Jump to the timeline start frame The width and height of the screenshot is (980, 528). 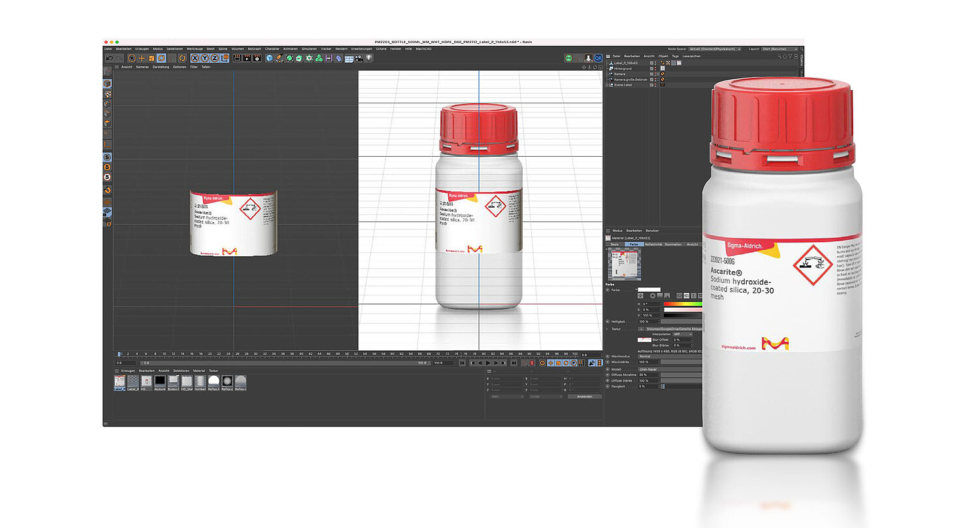pos(462,363)
